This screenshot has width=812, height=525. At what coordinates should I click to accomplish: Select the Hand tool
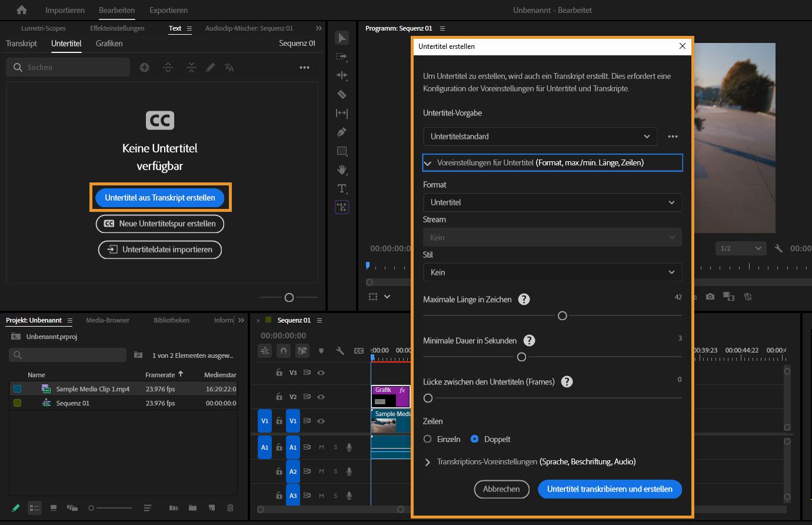[x=342, y=170]
